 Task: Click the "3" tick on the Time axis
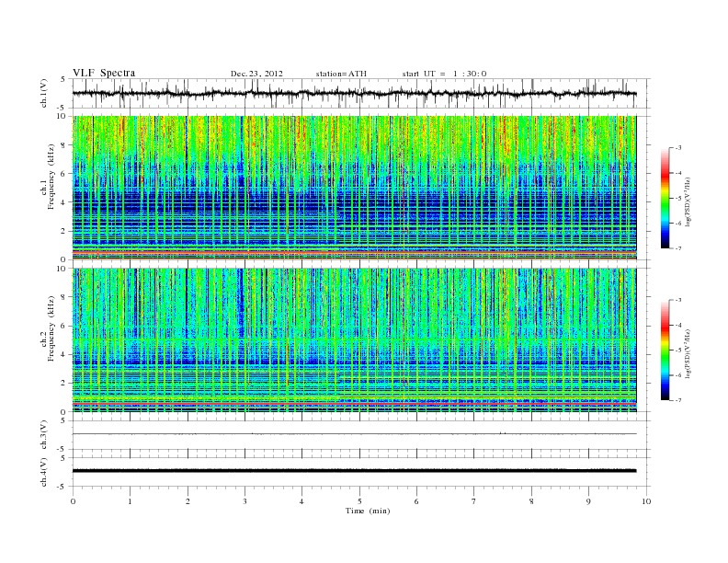245,501
